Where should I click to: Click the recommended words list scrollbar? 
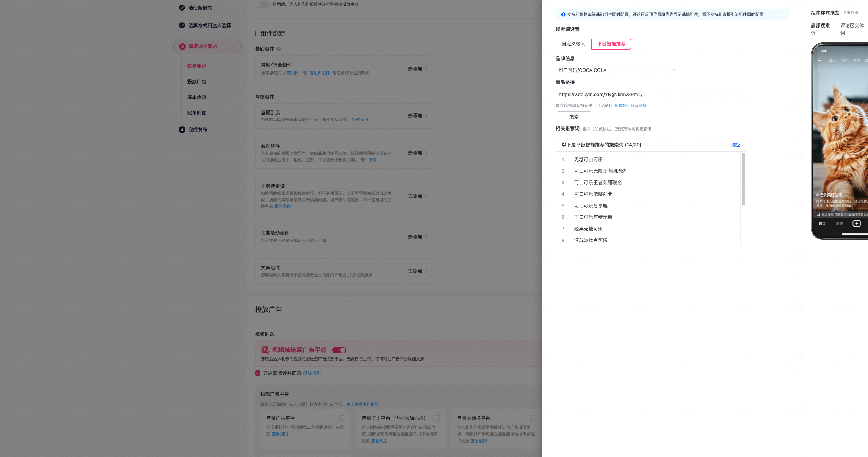(x=743, y=179)
